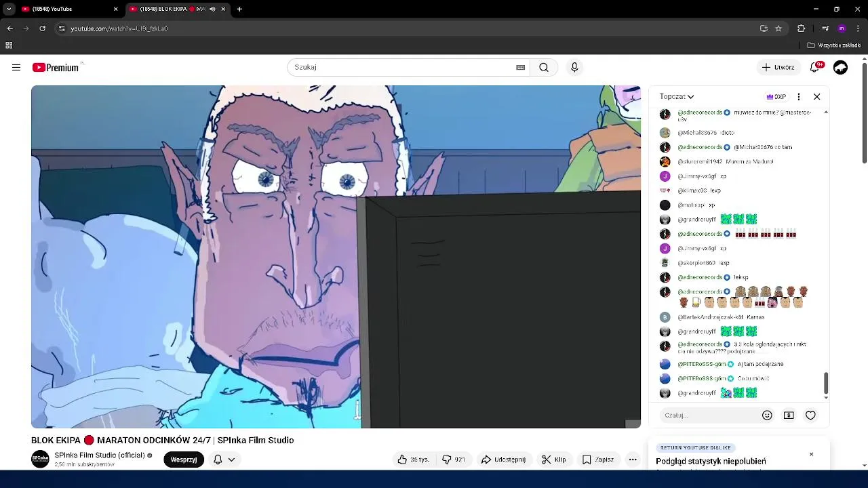Screen dimensions: 868x488
Task: Click the Utwórz create button
Action: coord(778,67)
